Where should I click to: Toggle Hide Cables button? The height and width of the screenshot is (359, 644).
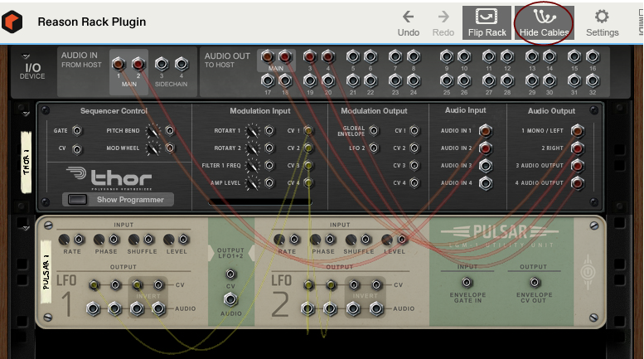pos(545,22)
